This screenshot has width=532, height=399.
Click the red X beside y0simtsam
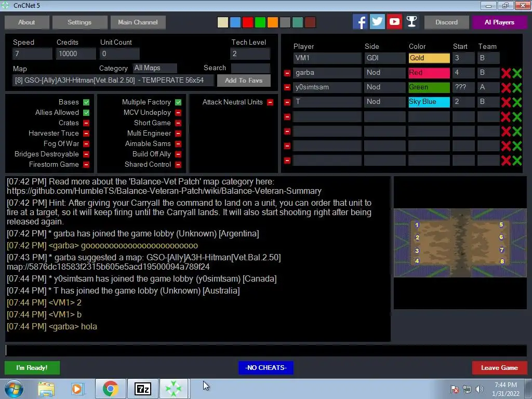506,87
